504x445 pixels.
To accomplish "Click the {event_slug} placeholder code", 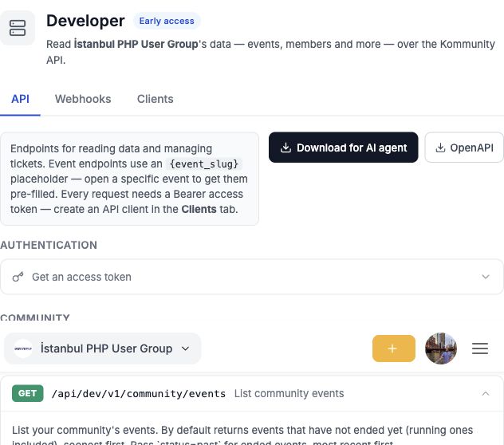I will pyautogui.click(x=204, y=164).
